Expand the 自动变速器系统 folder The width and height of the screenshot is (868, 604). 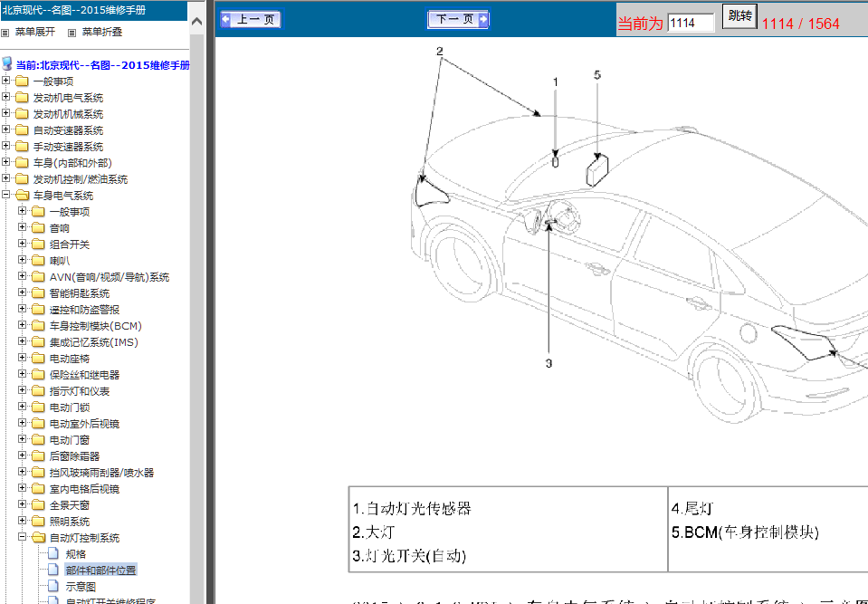click(6, 129)
